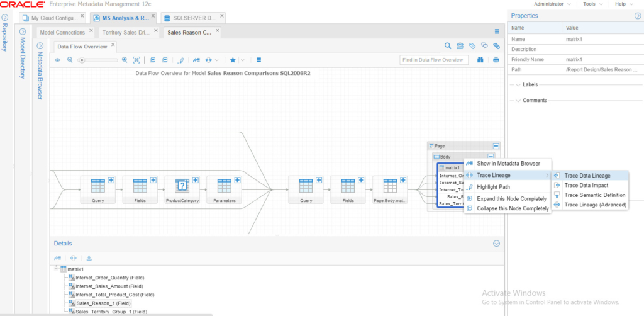Expand the Repository side panel
The height and width of the screenshot is (316, 644).
click(x=5, y=18)
